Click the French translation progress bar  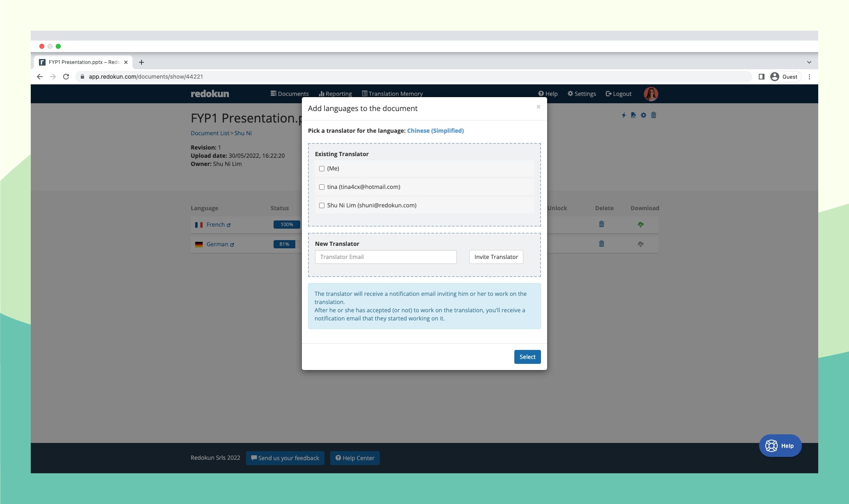[286, 225]
